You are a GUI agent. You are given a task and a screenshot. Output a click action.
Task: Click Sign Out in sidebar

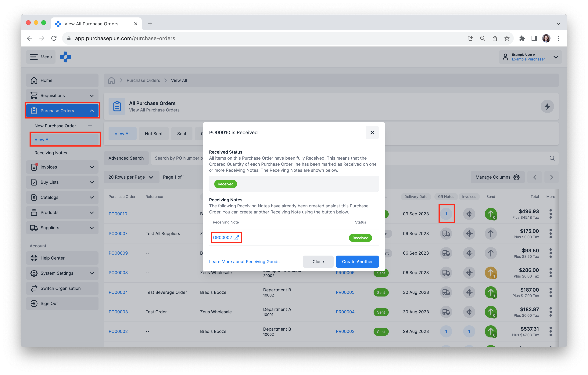coord(62,303)
